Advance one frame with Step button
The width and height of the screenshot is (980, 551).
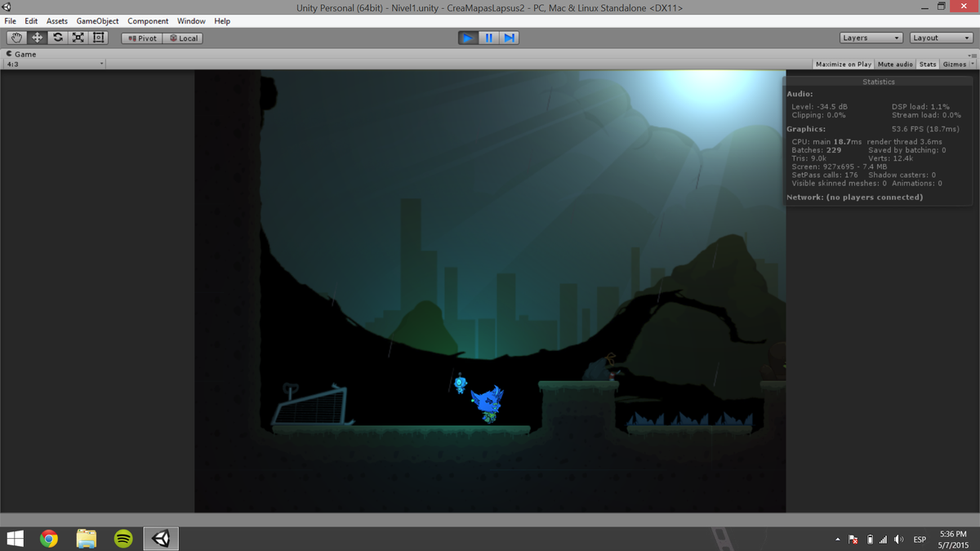509,38
